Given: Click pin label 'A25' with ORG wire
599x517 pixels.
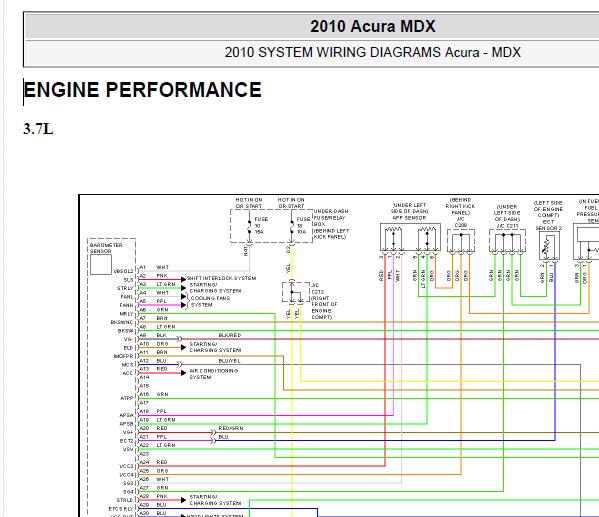Looking at the screenshot, I should click(144, 471).
